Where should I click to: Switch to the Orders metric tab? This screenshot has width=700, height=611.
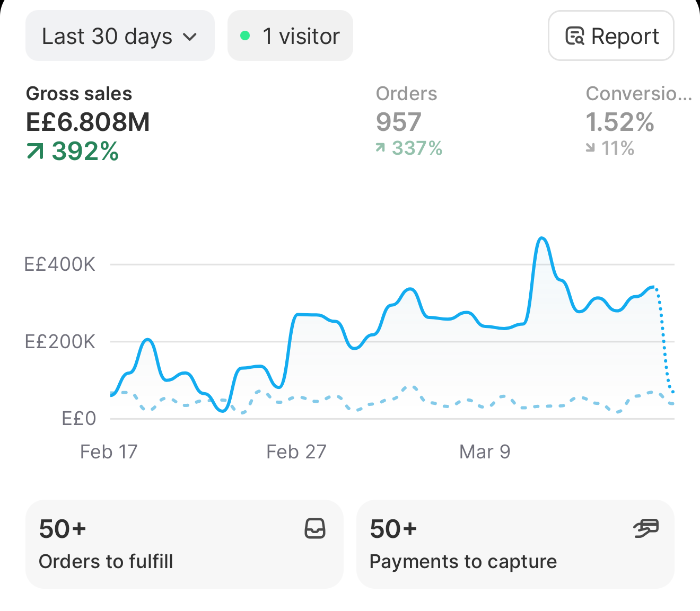tap(409, 121)
